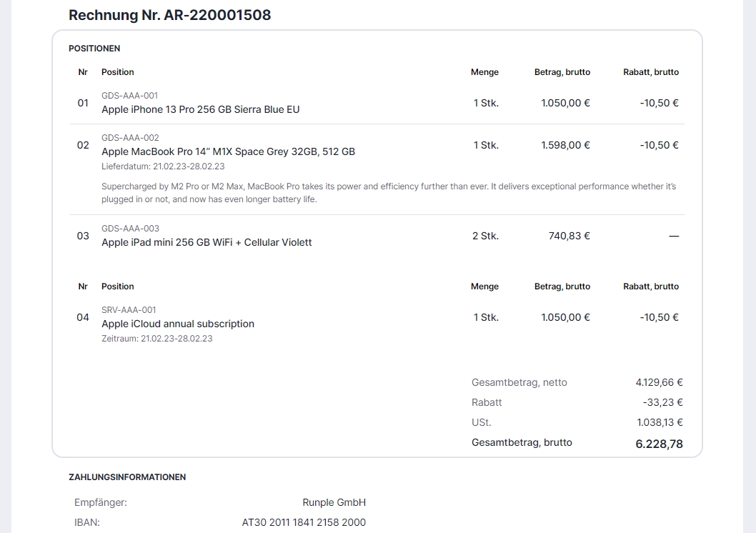Click the iCloud Zeitraum date range

(156, 339)
